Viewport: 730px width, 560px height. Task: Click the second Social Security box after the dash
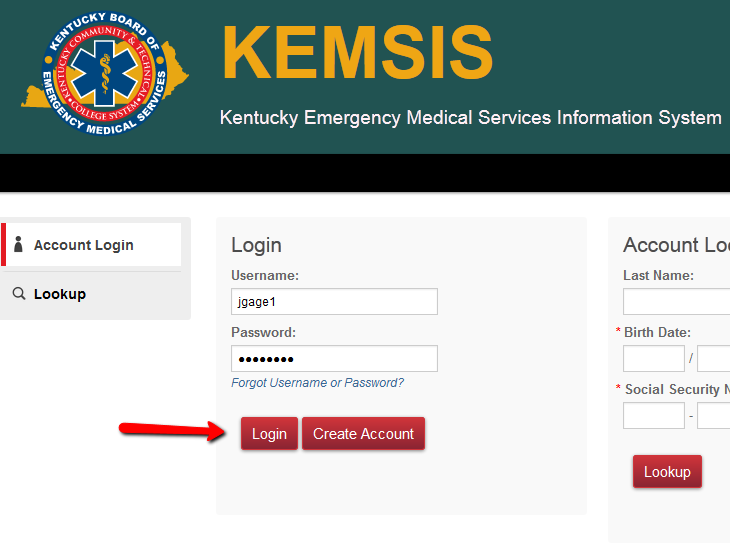coord(714,415)
